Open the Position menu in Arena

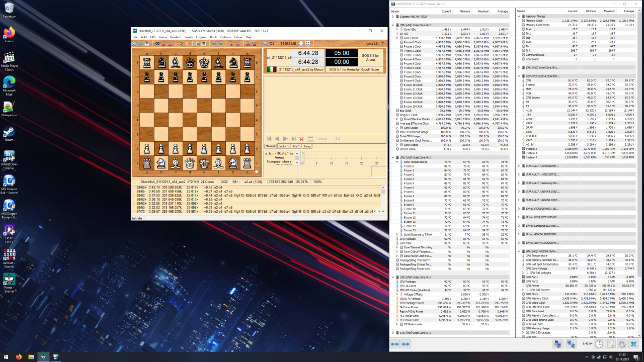(x=175, y=37)
